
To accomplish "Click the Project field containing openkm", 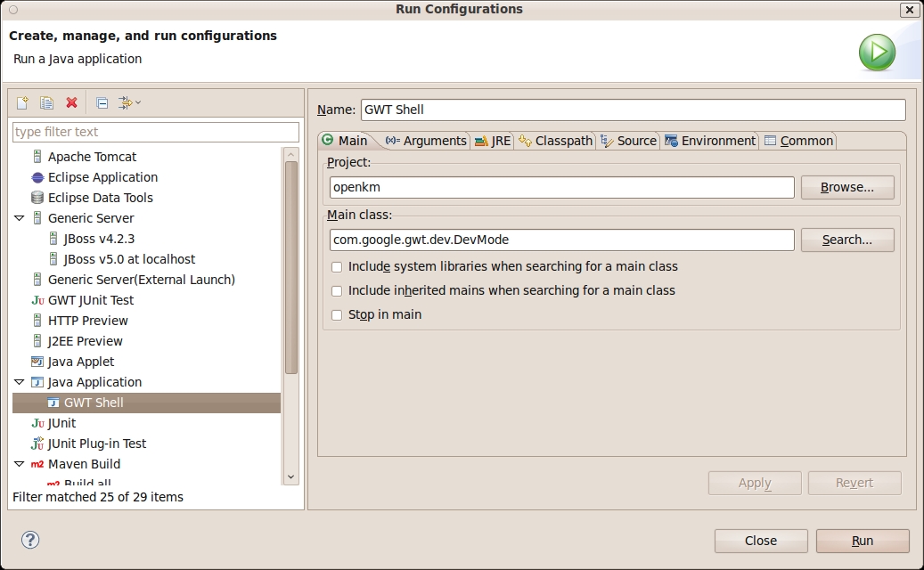I will 561,187.
